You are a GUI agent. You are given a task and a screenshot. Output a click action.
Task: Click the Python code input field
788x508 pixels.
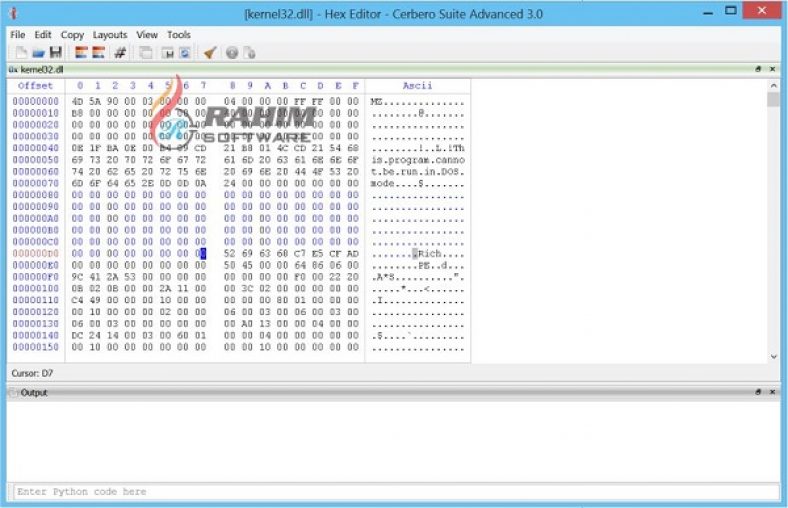point(397,491)
